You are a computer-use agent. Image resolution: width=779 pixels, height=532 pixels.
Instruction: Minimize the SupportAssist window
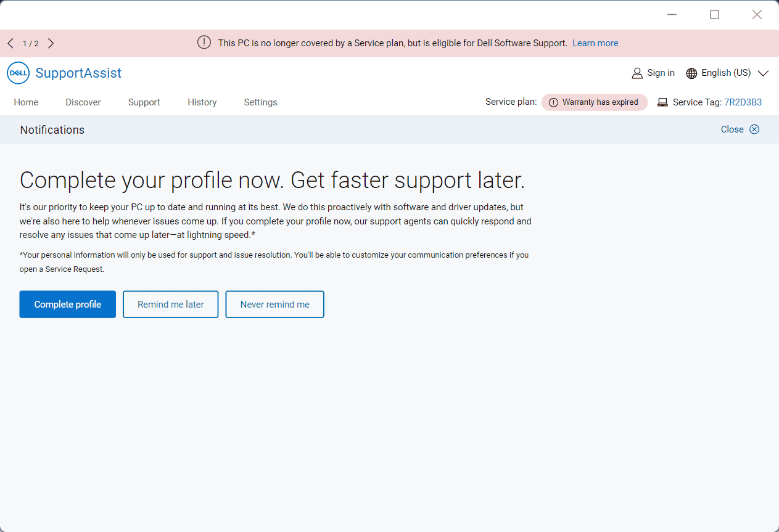point(672,14)
